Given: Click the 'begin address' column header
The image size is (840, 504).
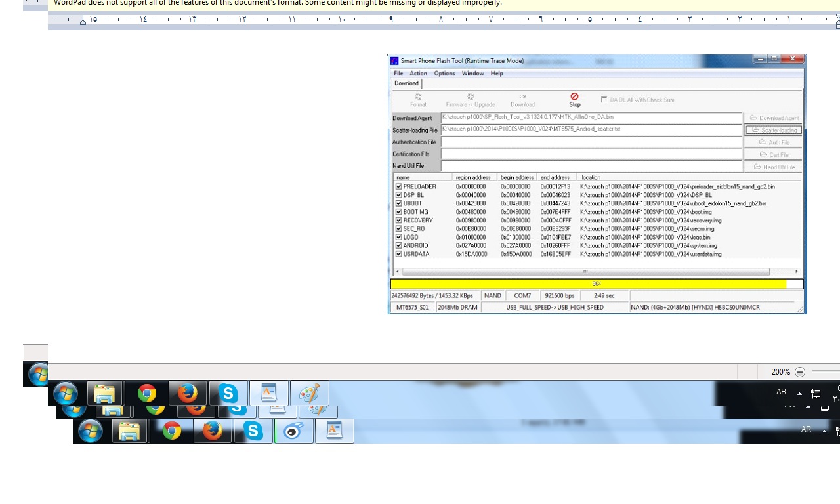Looking at the screenshot, I should point(517,177).
